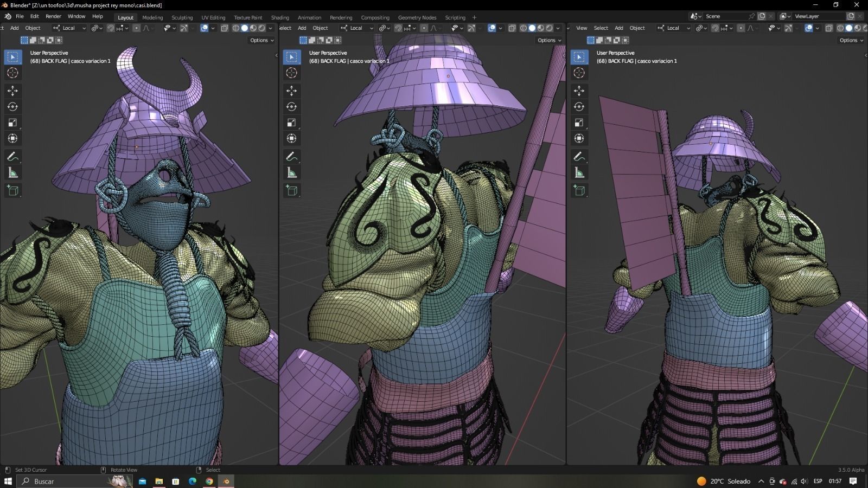
Task: Enable Material Preview shading in middle viewport
Action: (541, 28)
